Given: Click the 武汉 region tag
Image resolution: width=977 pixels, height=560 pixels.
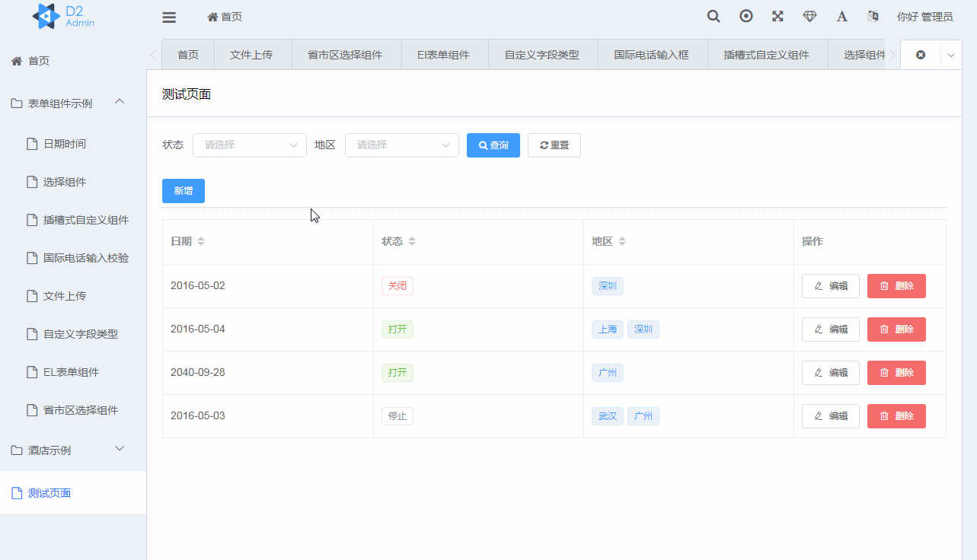Looking at the screenshot, I should pyautogui.click(x=608, y=416).
